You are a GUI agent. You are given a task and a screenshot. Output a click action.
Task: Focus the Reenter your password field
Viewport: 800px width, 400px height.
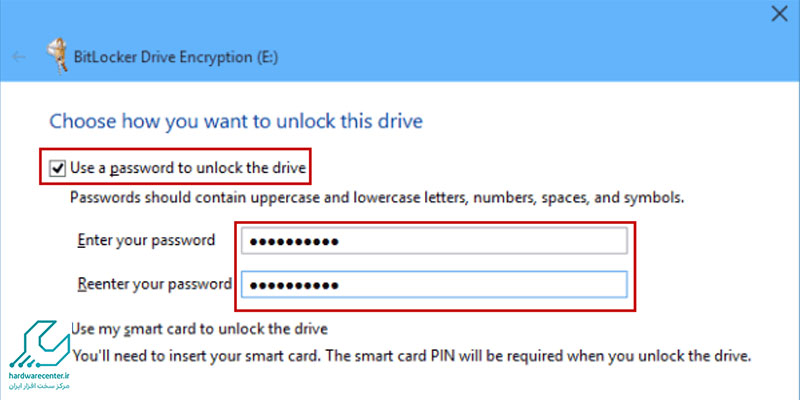434,285
